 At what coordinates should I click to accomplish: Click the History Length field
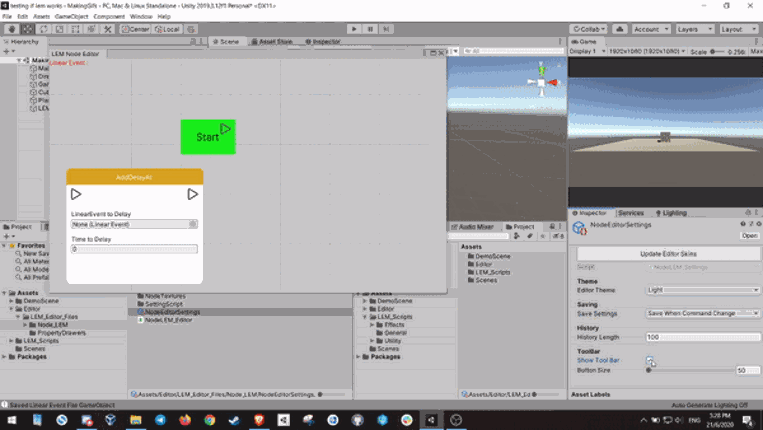(x=703, y=337)
